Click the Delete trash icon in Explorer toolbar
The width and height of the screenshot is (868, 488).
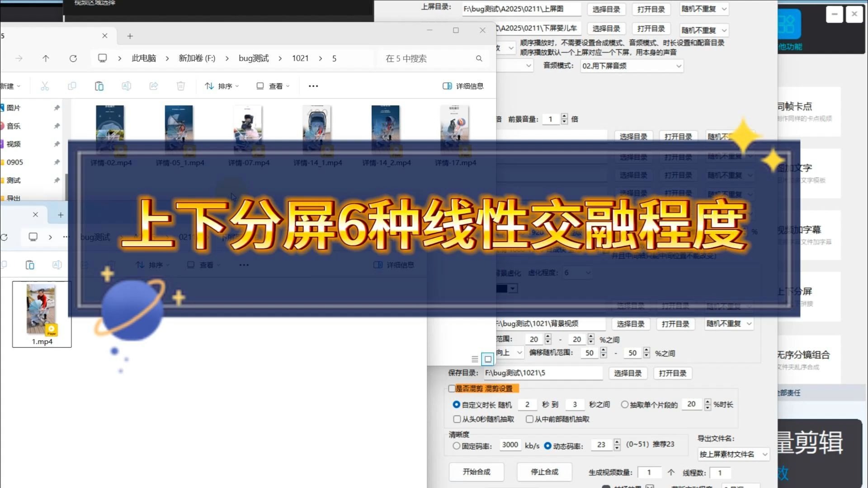pos(180,86)
